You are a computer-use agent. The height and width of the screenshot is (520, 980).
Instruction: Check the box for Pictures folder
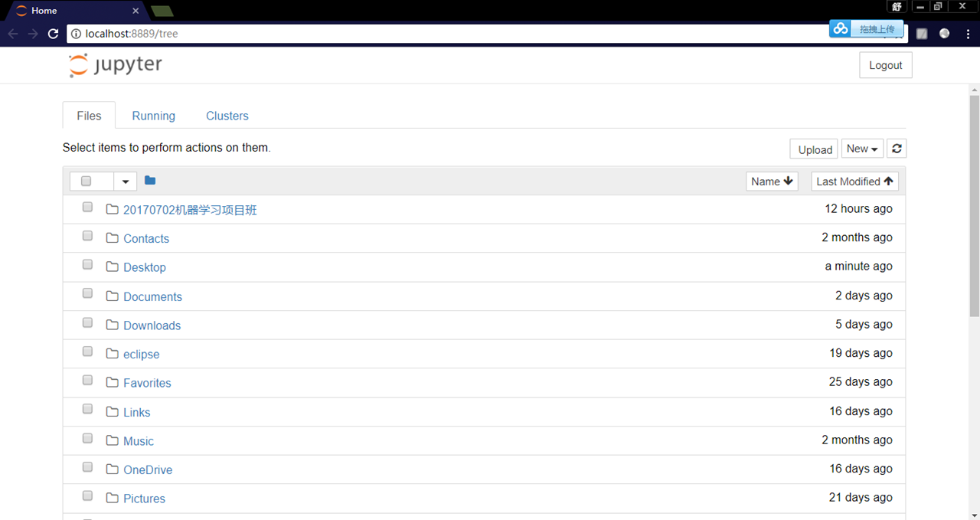[87, 495]
